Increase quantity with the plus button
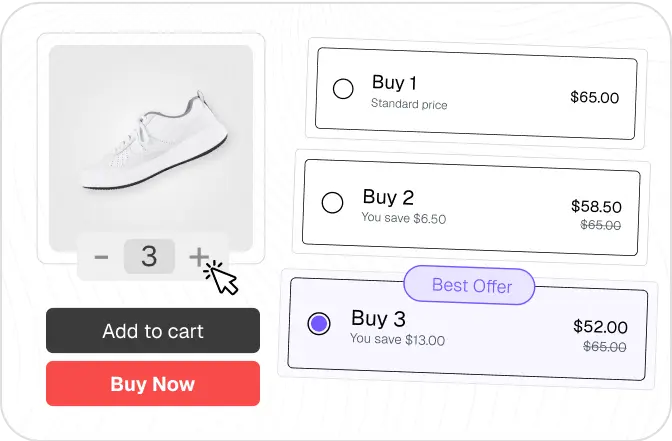The height and width of the screenshot is (441, 672). point(199,256)
